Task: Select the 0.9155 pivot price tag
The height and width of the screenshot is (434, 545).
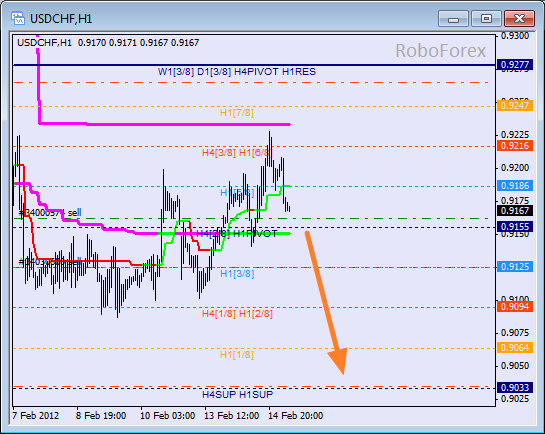Action: tap(514, 227)
